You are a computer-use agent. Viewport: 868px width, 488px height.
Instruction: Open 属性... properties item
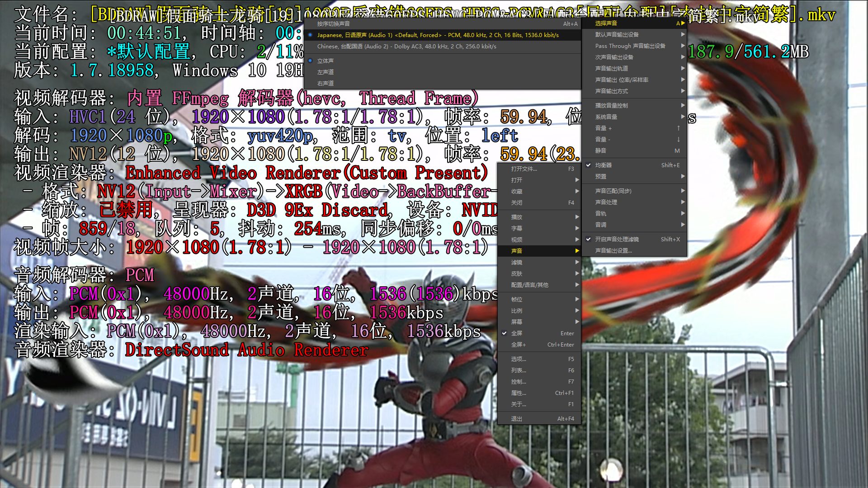coord(539,393)
